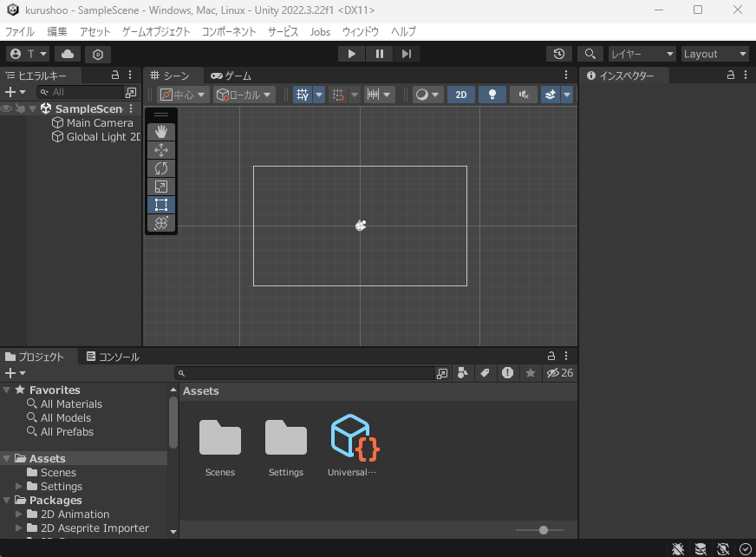Select the Rect tool
Viewport: 756px width, 557px height.
click(x=161, y=205)
